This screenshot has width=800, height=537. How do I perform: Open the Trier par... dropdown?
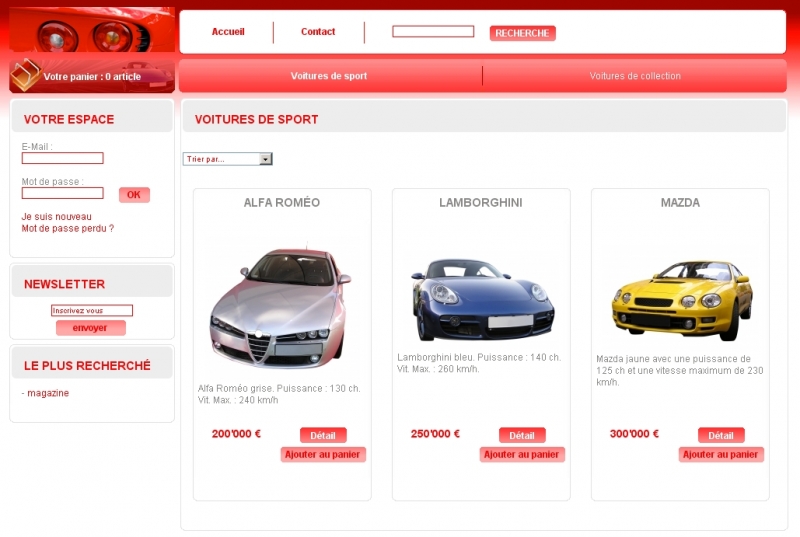pos(228,159)
